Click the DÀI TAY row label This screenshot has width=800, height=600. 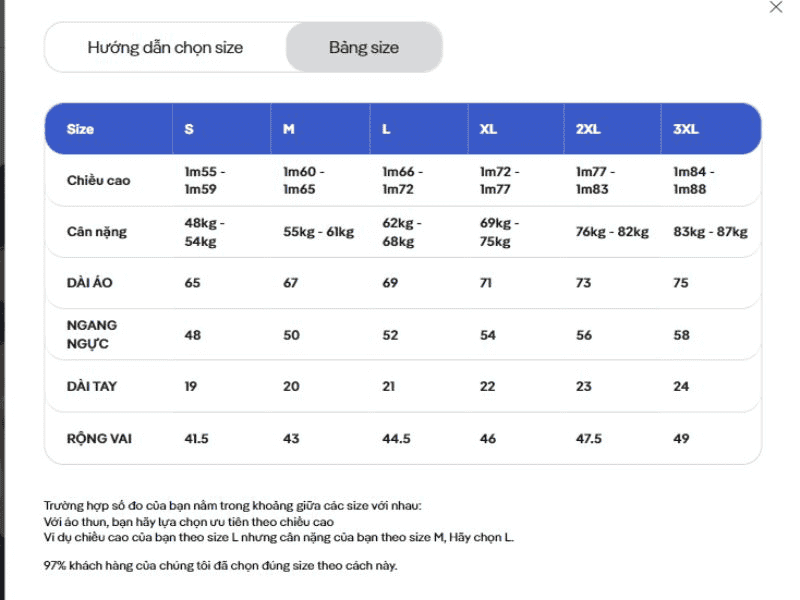click(x=92, y=386)
